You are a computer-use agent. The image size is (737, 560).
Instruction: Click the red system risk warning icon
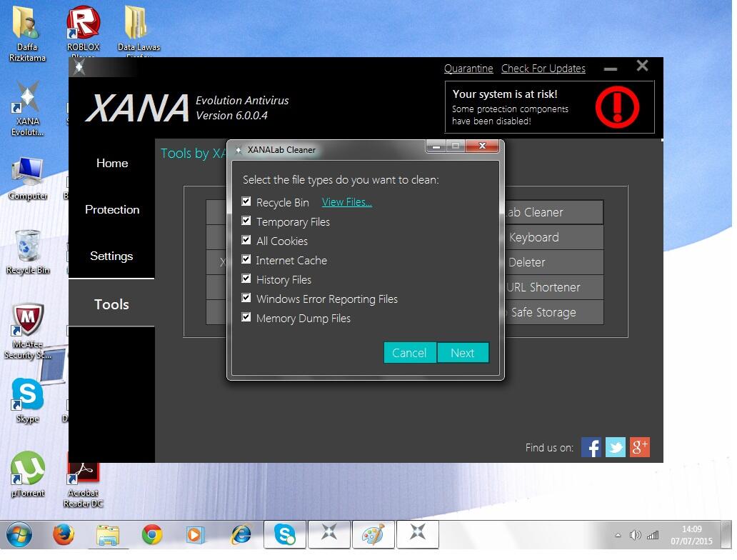point(617,106)
